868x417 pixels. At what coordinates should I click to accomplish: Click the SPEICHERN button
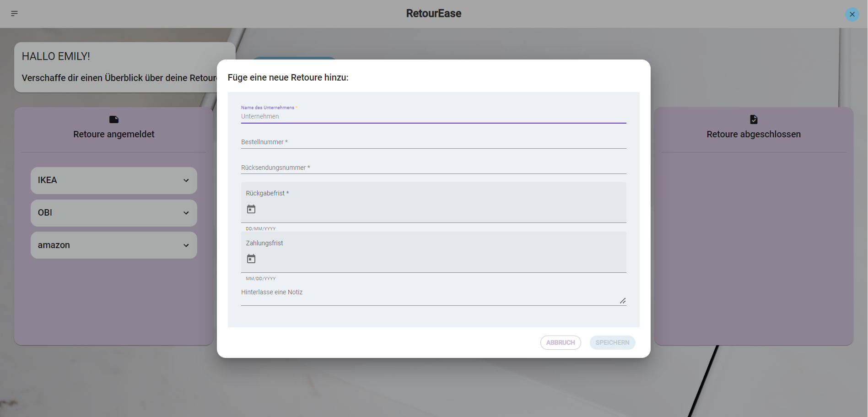pos(612,342)
